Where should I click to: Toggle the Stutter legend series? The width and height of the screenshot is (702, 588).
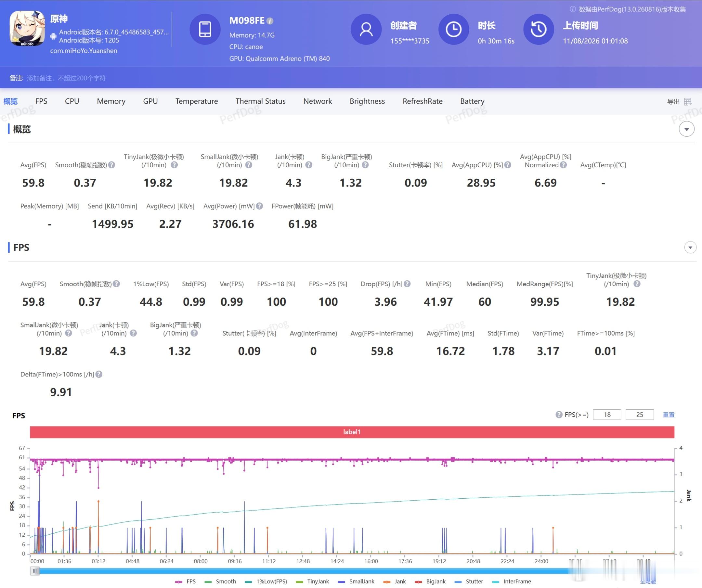tap(469, 582)
